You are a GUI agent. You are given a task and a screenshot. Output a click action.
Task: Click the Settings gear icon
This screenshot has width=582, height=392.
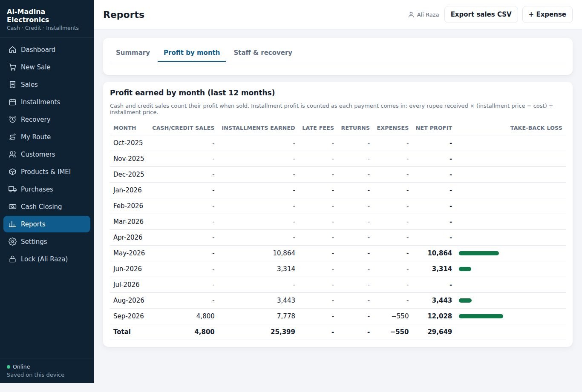point(12,241)
